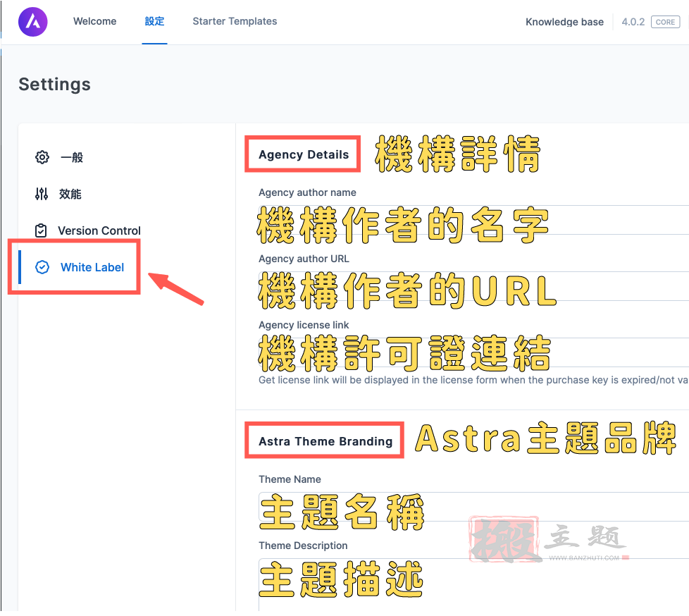
Task: Select White Label in sidebar
Action: point(92,267)
